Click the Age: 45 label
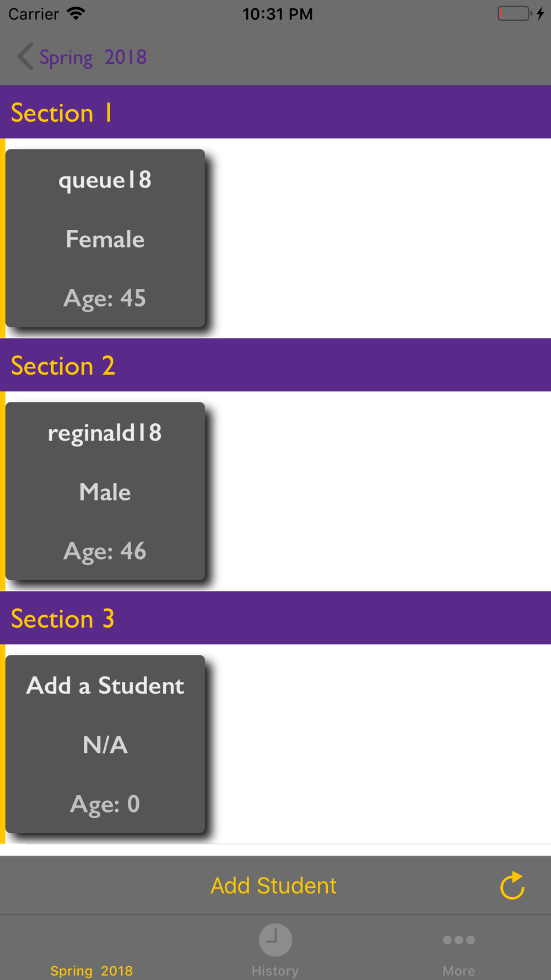The image size is (551, 980). pos(105,298)
